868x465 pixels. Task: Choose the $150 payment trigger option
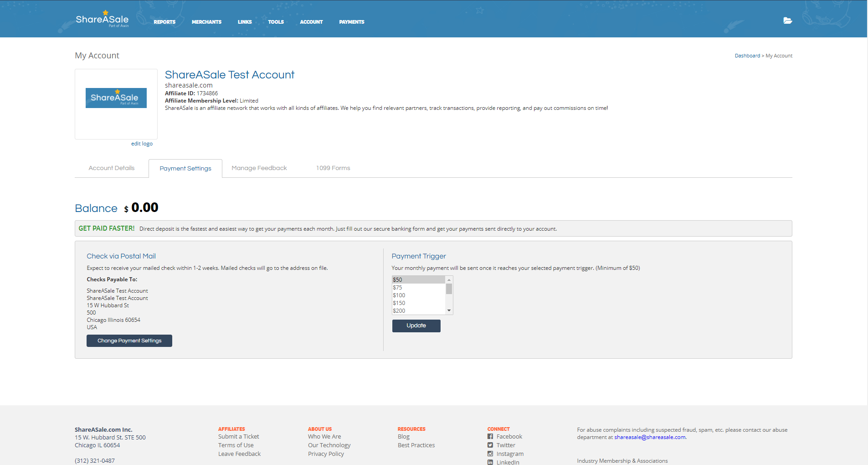pos(399,303)
